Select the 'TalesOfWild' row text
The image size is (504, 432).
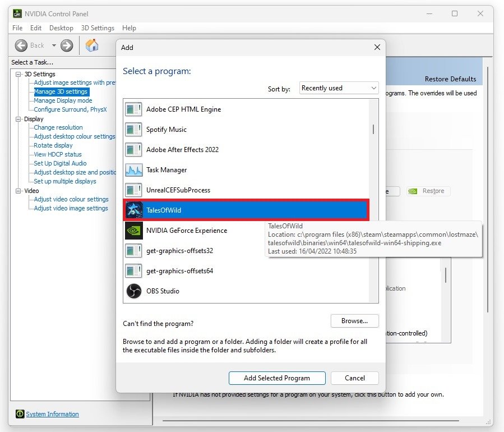point(164,210)
